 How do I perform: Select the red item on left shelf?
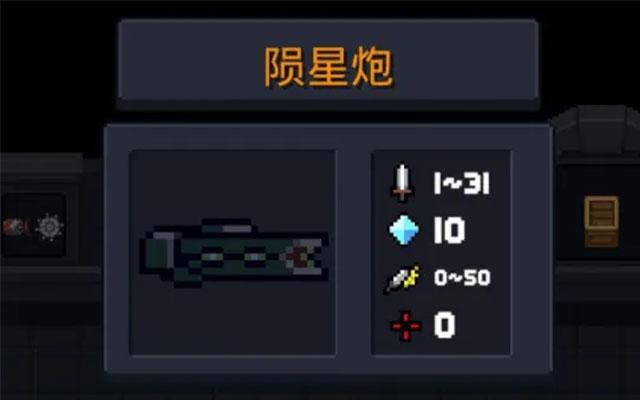(16, 227)
